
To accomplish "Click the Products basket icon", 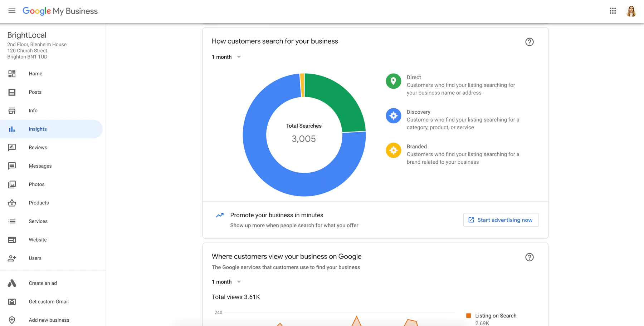I will tap(12, 203).
